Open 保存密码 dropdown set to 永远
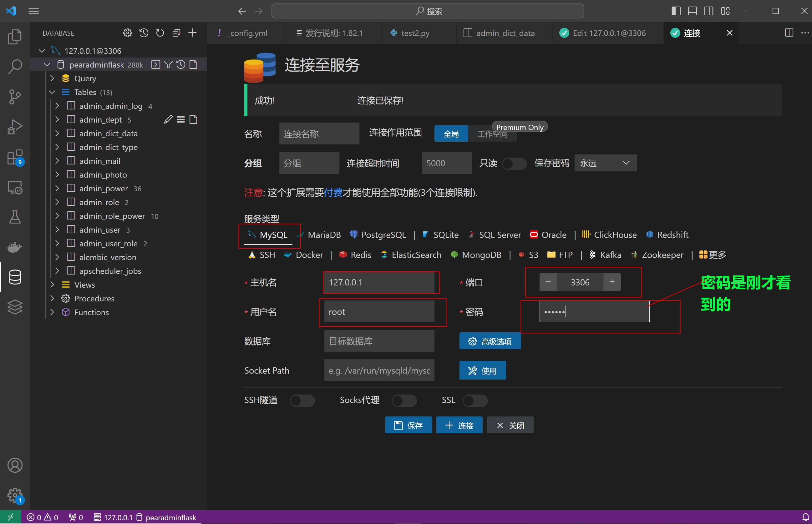This screenshot has height=524, width=812. tap(606, 163)
